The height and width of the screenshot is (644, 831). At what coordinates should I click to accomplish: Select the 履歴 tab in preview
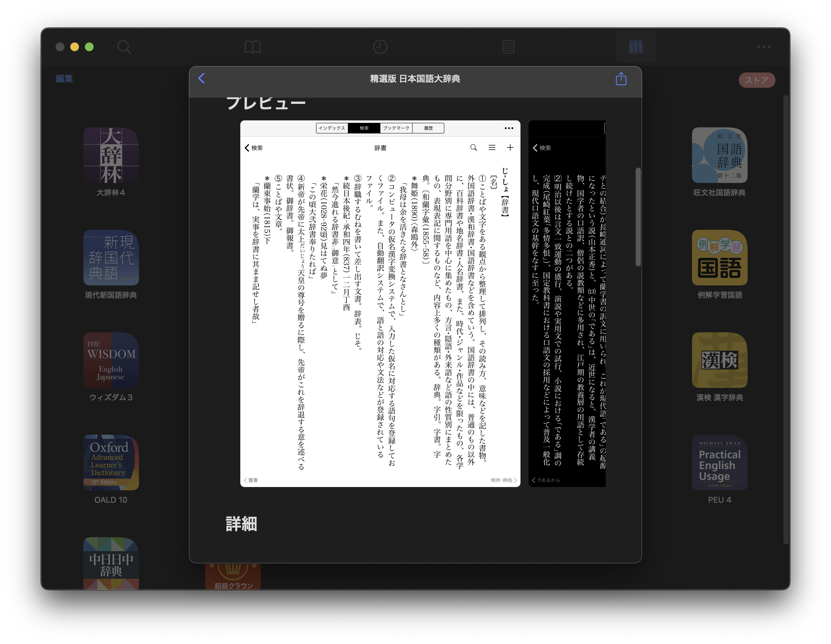coord(428,128)
